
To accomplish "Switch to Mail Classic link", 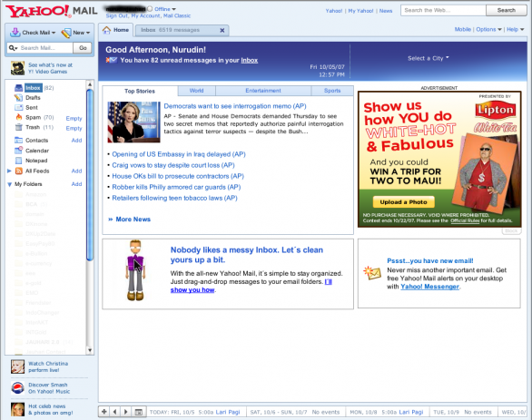I will point(177,16).
